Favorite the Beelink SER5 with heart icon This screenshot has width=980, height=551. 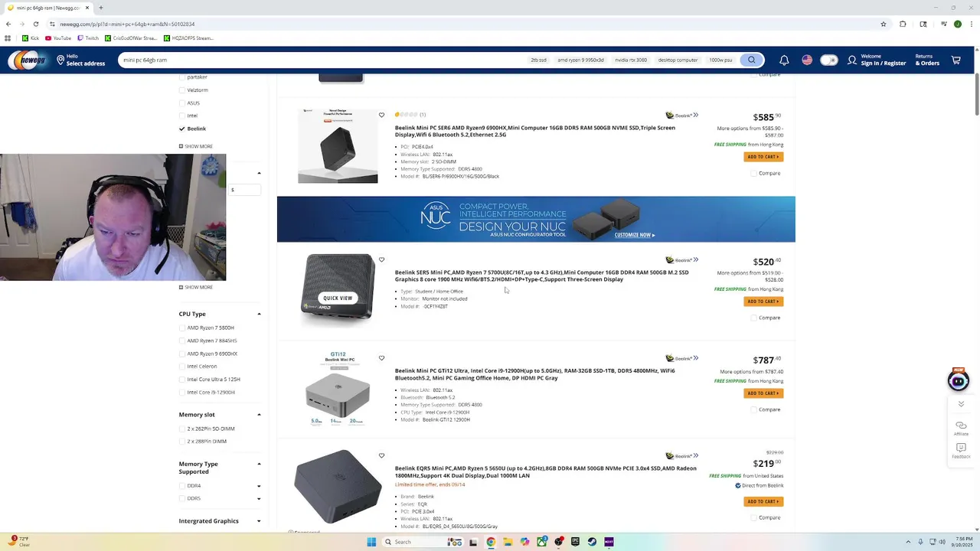point(381,259)
